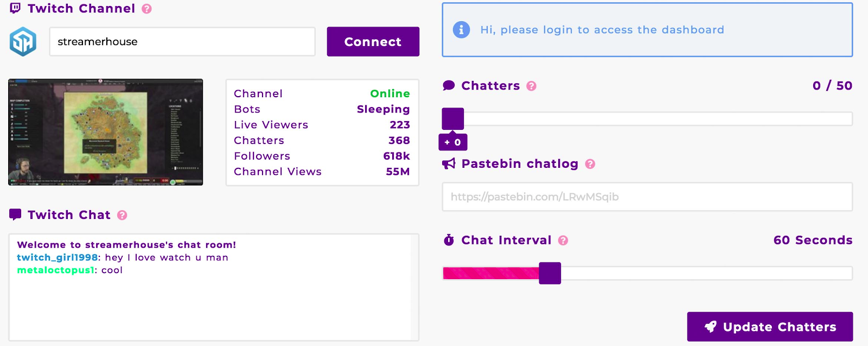Screen dimensions: 868x346
Task: Open the Pastebin chatlog help question mark
Action: (590, 164)
